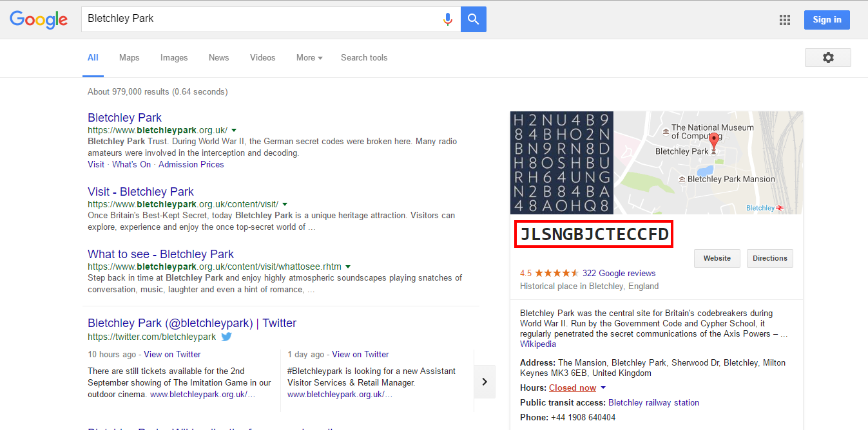Click the Bletchley Park code letters thumbnail
This screenshot has height=430, width=868.
pos(562,163)
